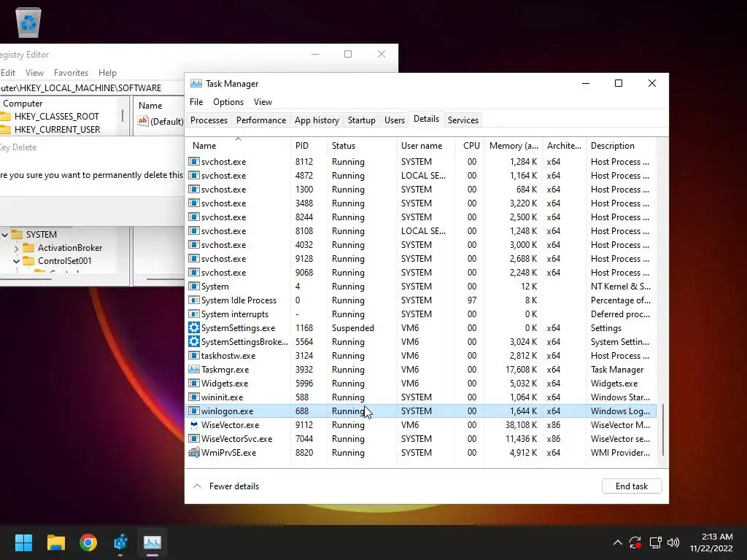Screen dimensions: 747x560
Task: Click the ActivationBroker folder icon
Action: tap(28, 248)
